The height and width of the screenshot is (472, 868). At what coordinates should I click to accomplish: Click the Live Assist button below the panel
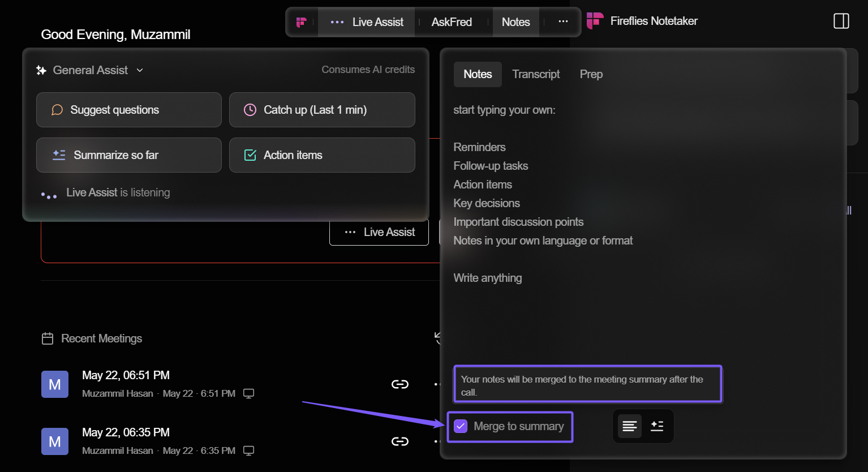(x=379, y=232)
